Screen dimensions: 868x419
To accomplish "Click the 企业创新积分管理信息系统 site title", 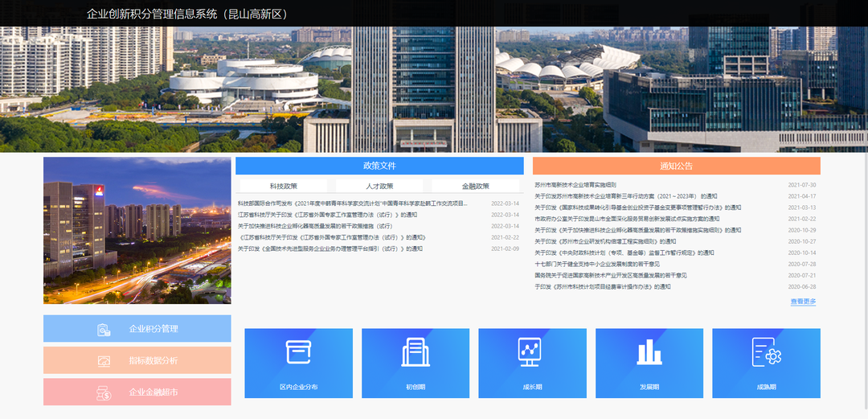I will pos(187,14).
